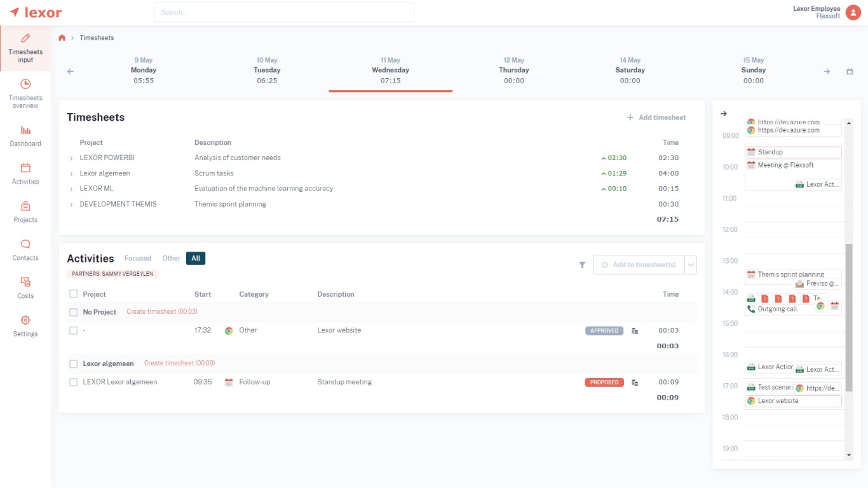Image resolution: width=868 pixels, height=488 pixels.
Task: Click the Timesheets breadcrumb text
Action: coord(97,38)
